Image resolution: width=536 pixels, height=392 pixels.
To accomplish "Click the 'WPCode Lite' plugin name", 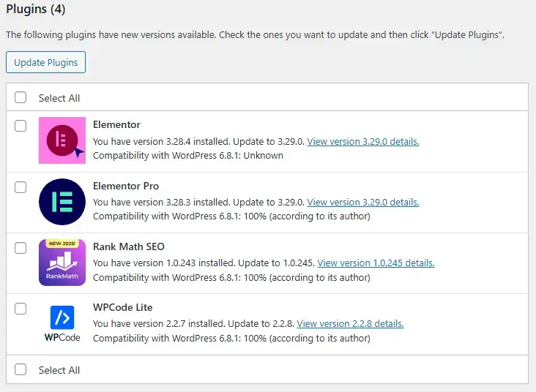I will (x=123, y=307).
